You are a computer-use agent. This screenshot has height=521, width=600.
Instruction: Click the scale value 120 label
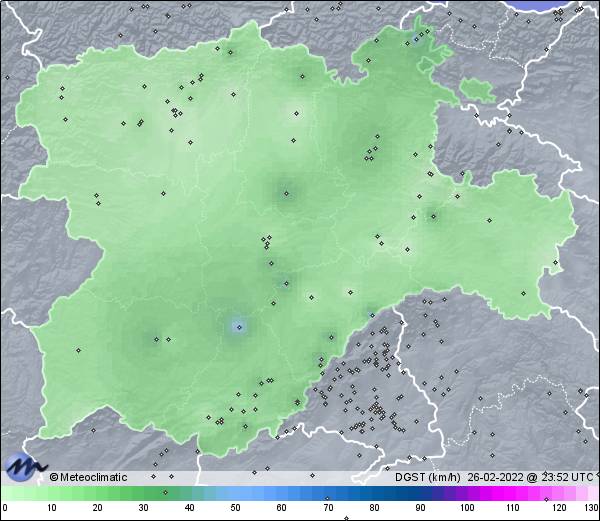point(559,508)
